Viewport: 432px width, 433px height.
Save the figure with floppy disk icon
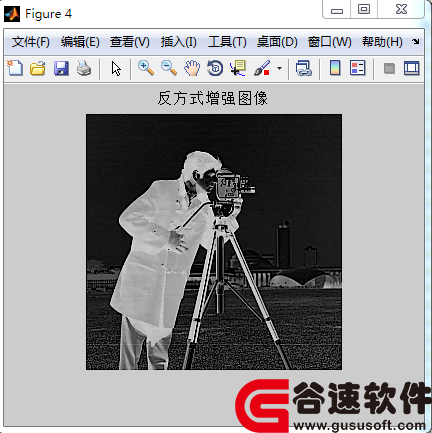(61, 68)
